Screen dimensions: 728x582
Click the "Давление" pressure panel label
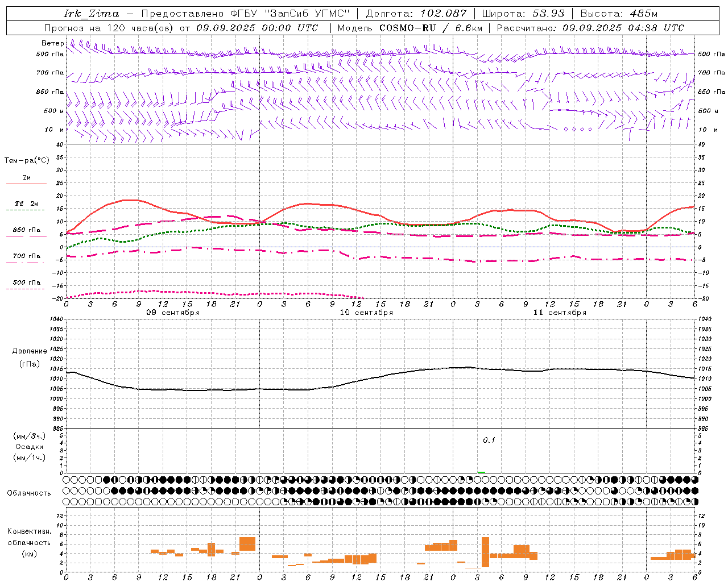(x=30, y=351)
